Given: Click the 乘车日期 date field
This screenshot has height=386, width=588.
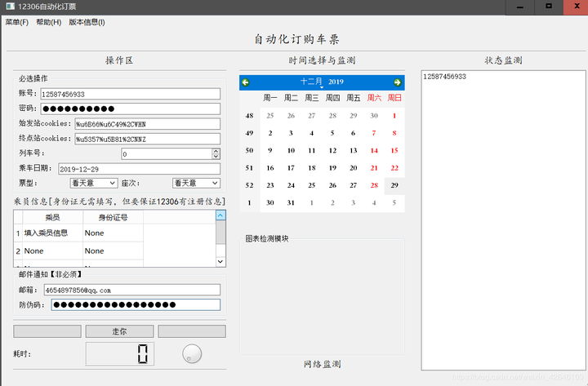Looking at the screenshot, I should pyautogui.click(x=139, y=169).
